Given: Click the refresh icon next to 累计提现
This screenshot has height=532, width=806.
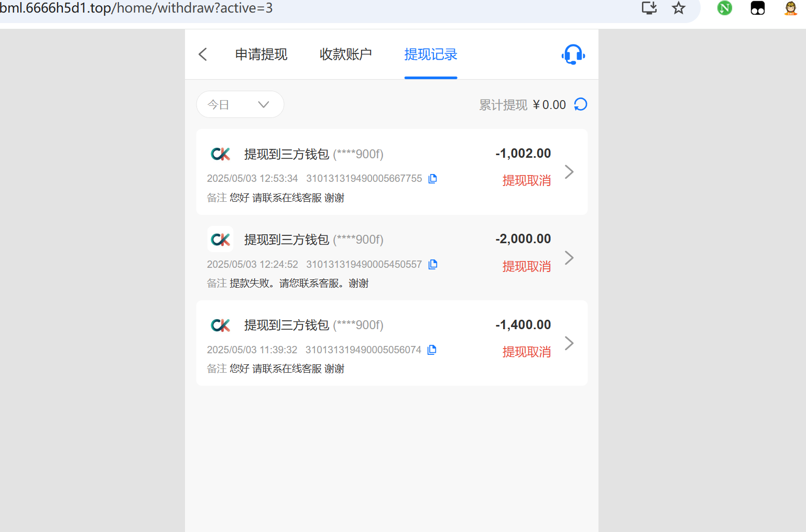Looking at the screenshot, I should tap(580, 104).
